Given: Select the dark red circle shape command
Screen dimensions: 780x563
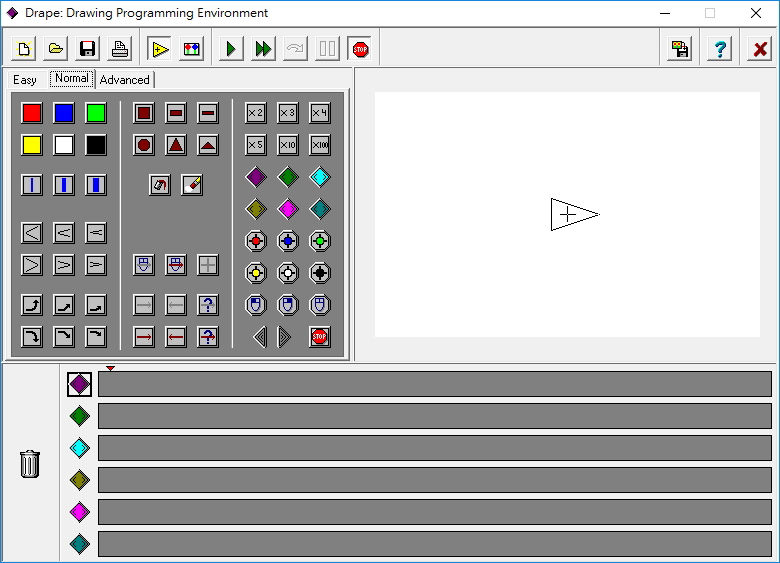Looking at the screenshot, I should click(x=144, y=145).
